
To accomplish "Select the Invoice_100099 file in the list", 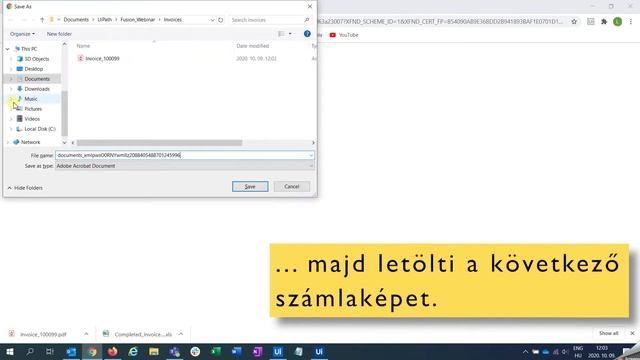I will [102, 59].
